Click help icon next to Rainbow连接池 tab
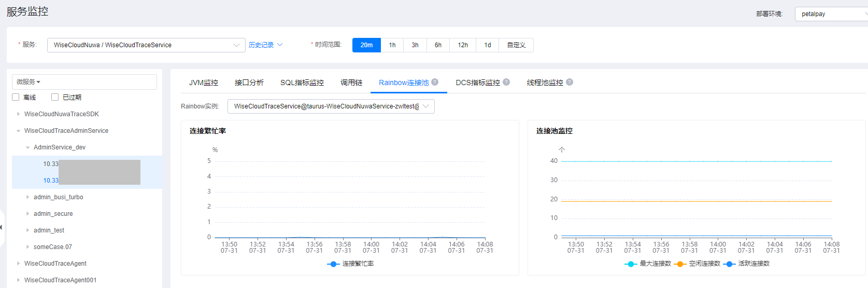 pos(435,82)
